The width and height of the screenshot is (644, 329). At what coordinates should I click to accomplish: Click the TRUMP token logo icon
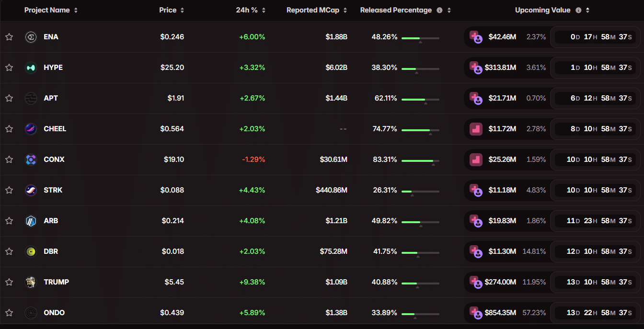tap(31, 282)
